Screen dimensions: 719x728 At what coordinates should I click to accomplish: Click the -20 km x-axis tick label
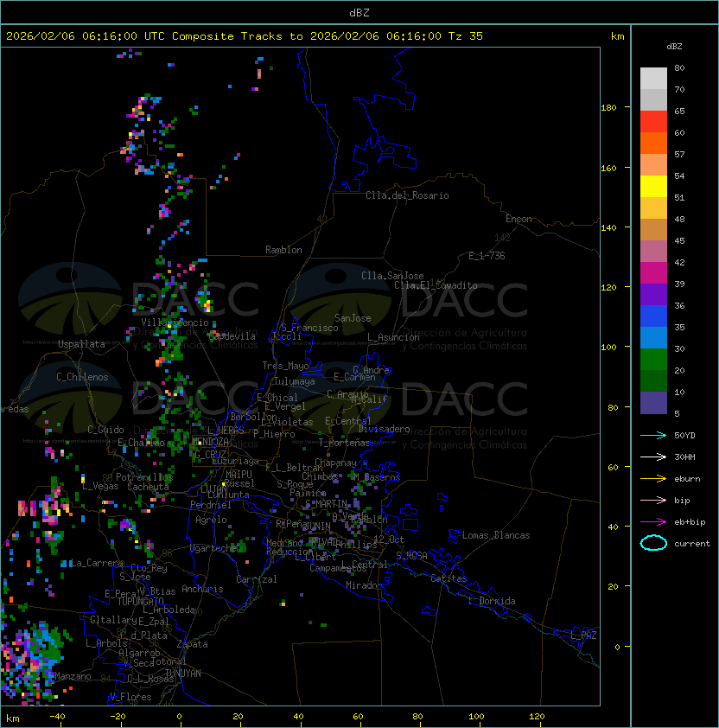click(118, 717)
